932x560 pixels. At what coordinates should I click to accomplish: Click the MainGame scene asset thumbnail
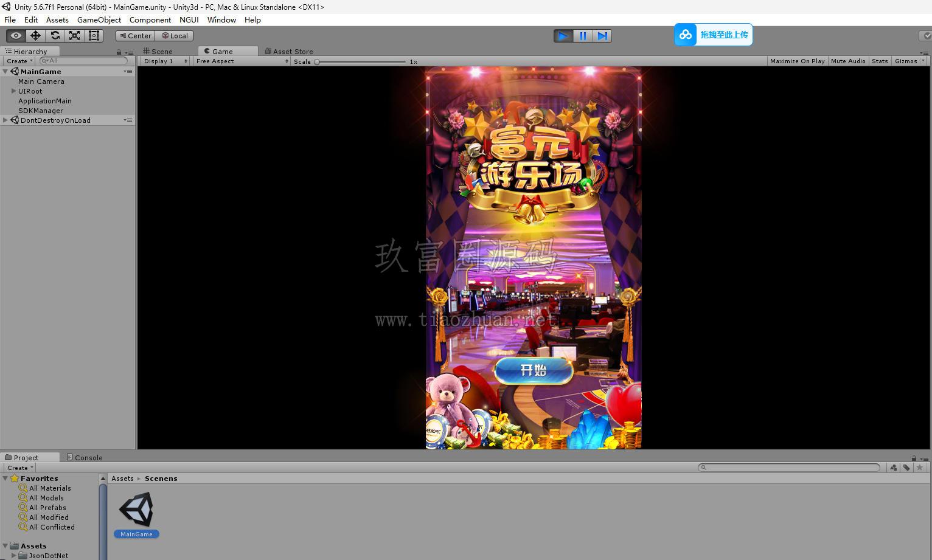tap(136, 510)
